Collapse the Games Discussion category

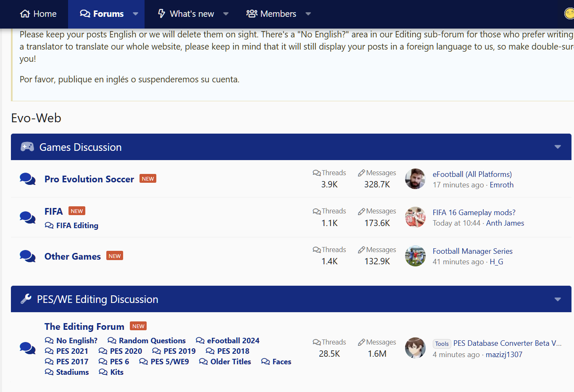tap(558, 147)
